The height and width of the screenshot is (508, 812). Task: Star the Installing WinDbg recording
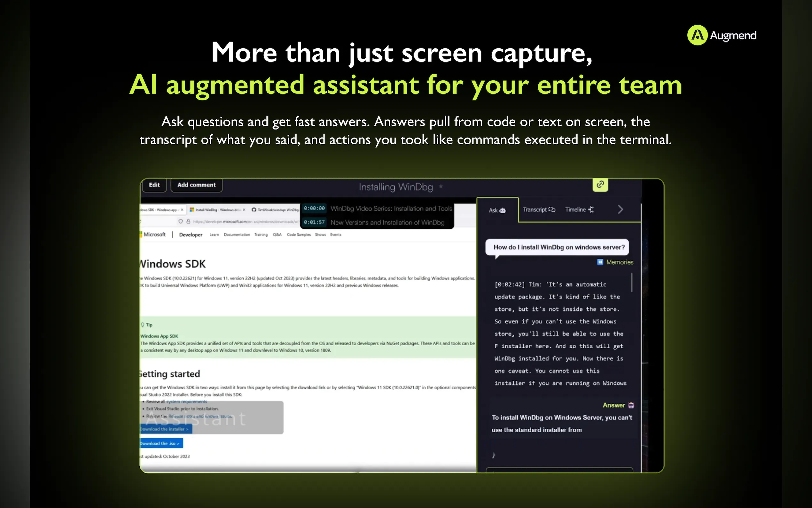(x=441, y=187)
